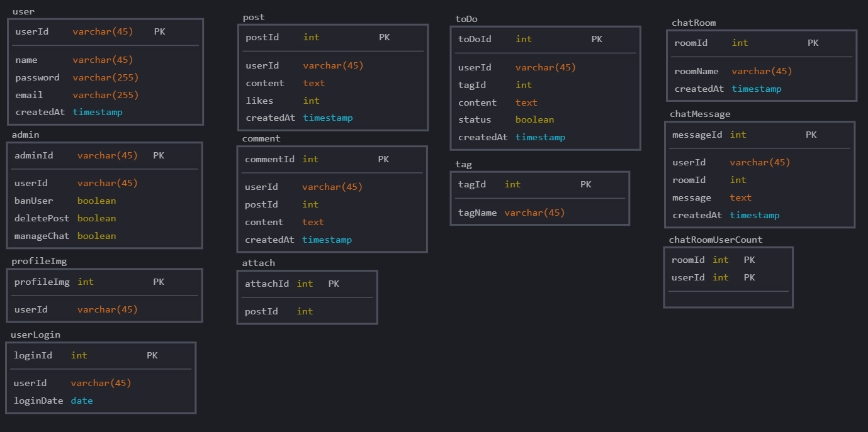Click the email field in user table

29,95
